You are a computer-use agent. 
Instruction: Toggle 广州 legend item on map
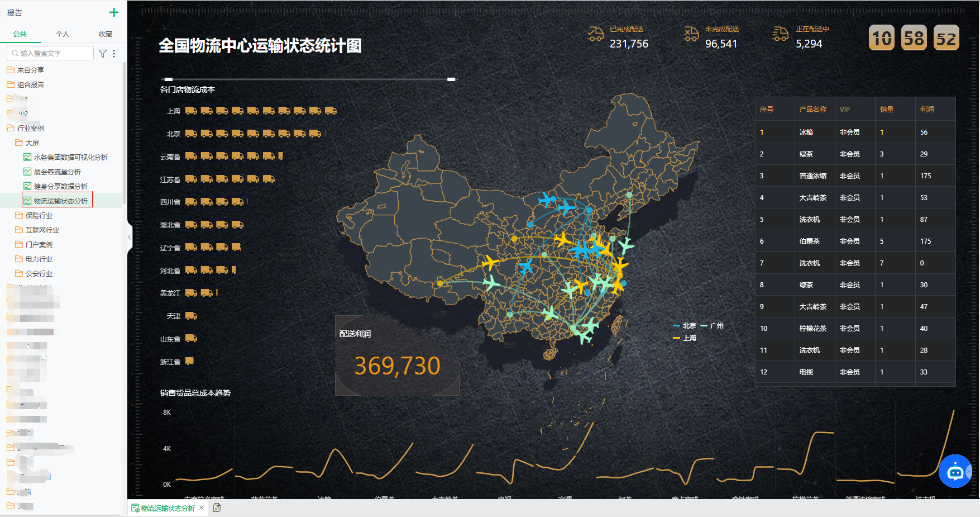click(x=712, y=326)
